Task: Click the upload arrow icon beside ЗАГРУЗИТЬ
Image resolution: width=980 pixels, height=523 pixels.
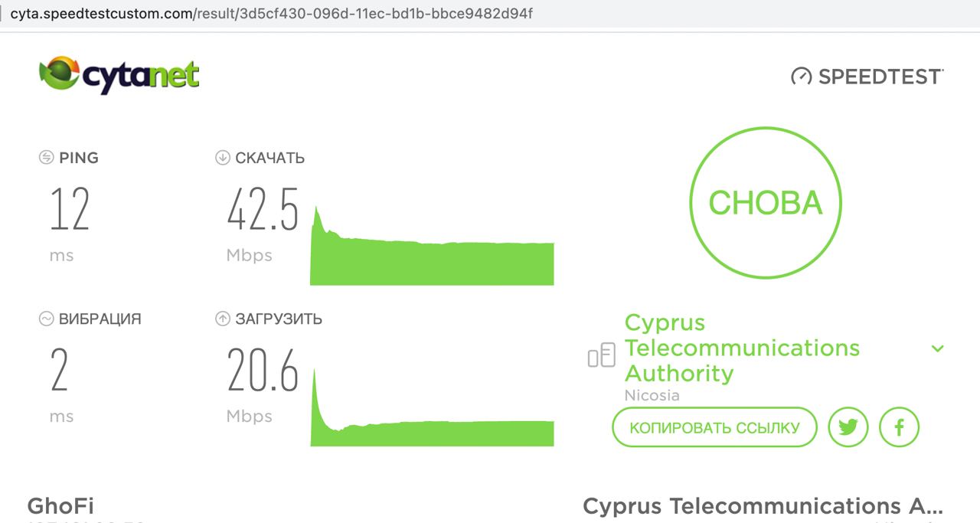Action: pos(223,319)
